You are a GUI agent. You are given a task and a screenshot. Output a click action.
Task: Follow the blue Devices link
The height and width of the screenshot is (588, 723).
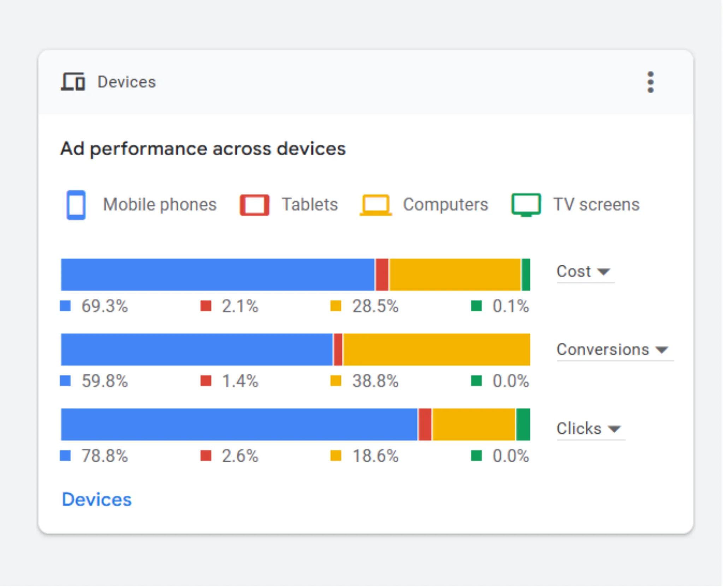pyautogui.click(x=97, y=499)
